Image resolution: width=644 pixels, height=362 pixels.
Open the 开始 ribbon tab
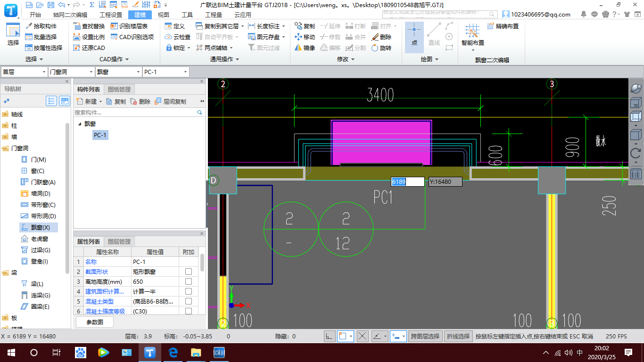coord(35,15)
